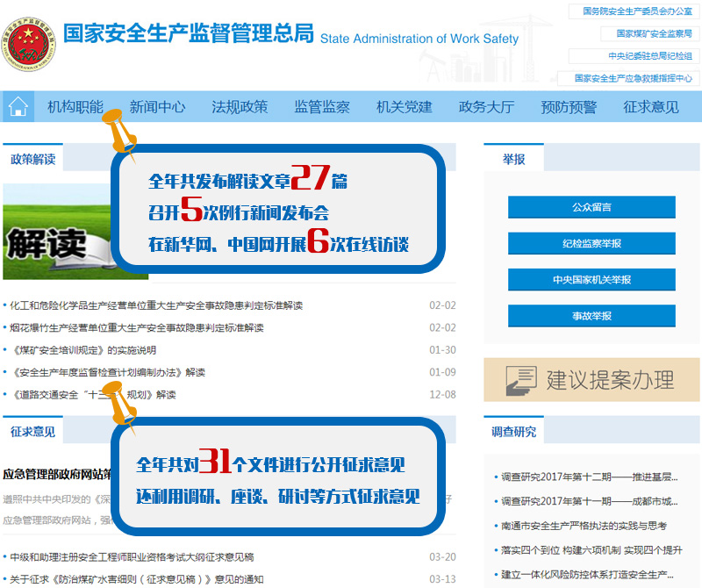Click the home icon in navigation bar
The image size is (702, 588).
(x=18, y=107)
